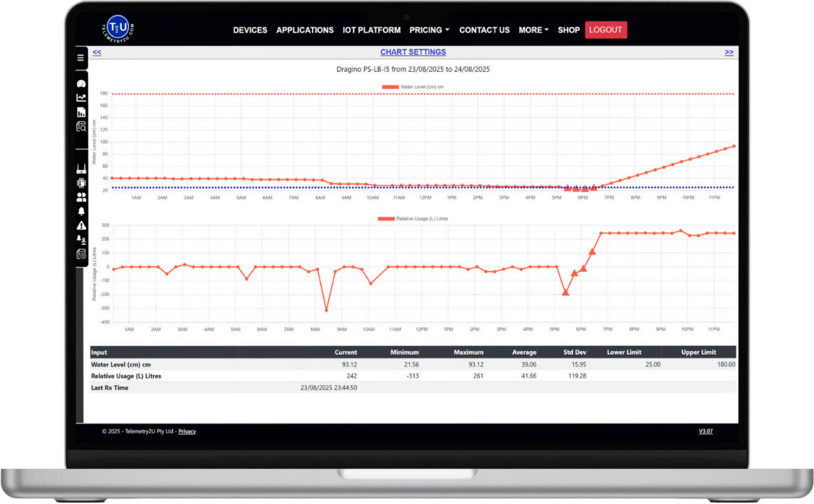The height and width of the screenshot is (504, 814).
Task: Click the Average value '39.06'
Action: [x=528, y=364]
